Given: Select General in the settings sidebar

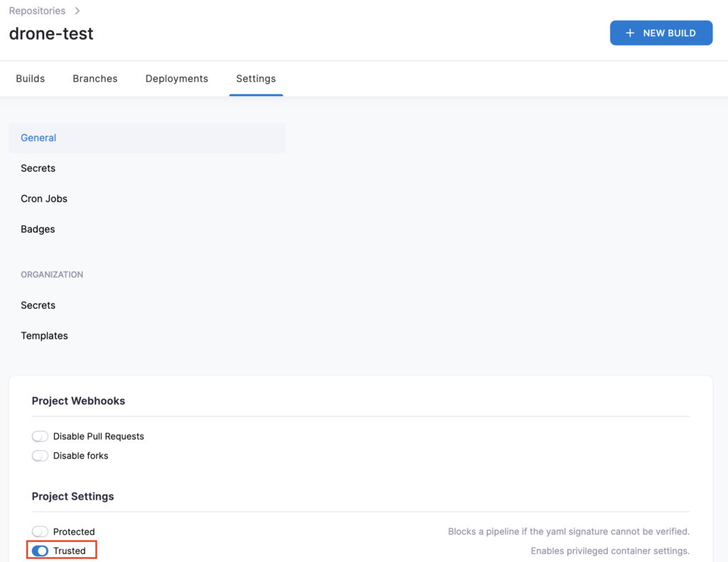Looking at the screenshot, I should (38, 138).
